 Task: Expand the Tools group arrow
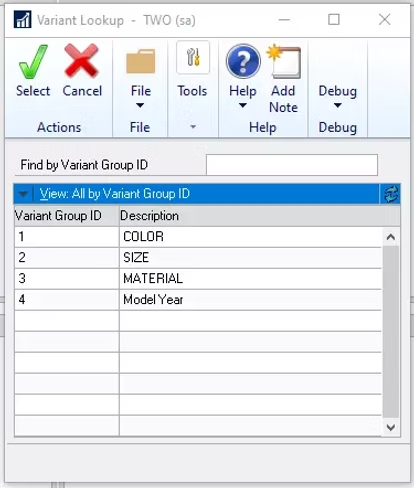pos(193,127)
